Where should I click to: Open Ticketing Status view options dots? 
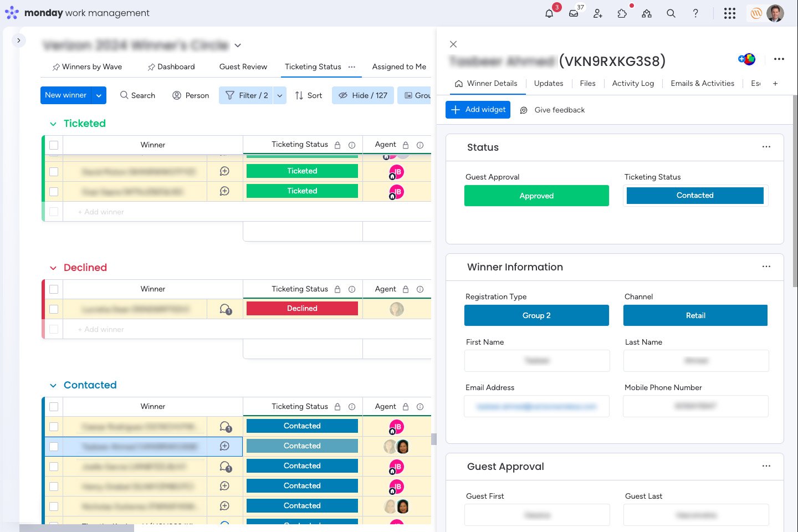[352, 66]
